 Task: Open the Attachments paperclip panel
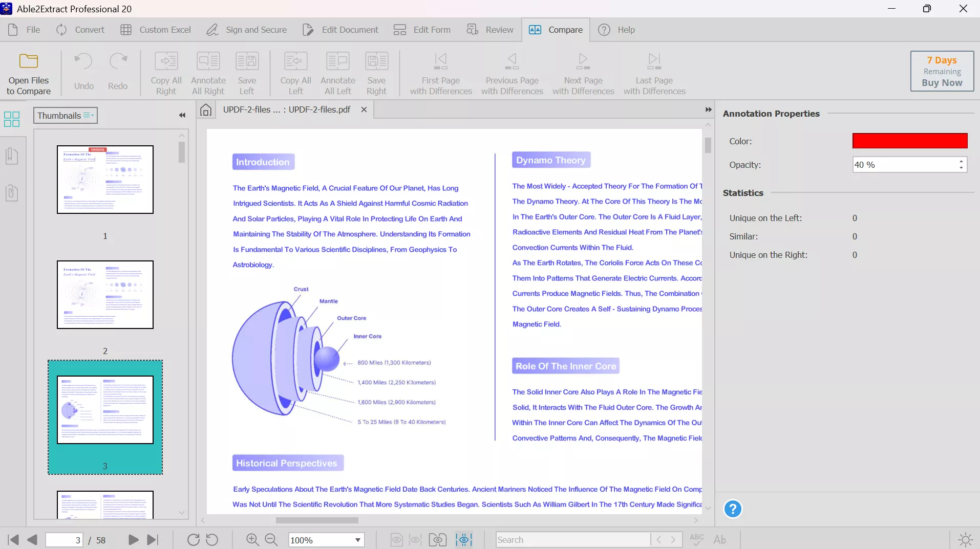pyautogui.click(x=12, y=193)
